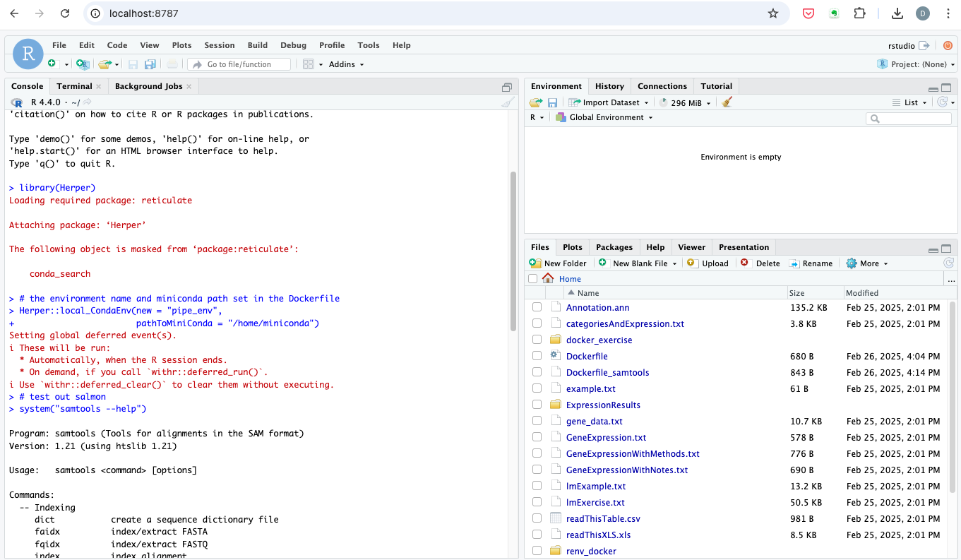Click the new file plus icon
The height and width of the screenshot is (560, 961).
tap(52, 64)
